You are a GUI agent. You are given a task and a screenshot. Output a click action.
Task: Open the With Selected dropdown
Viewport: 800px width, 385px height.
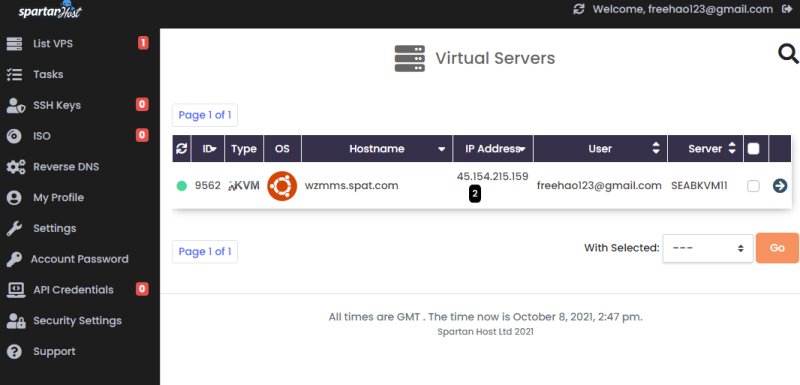[x=708, y=248]
